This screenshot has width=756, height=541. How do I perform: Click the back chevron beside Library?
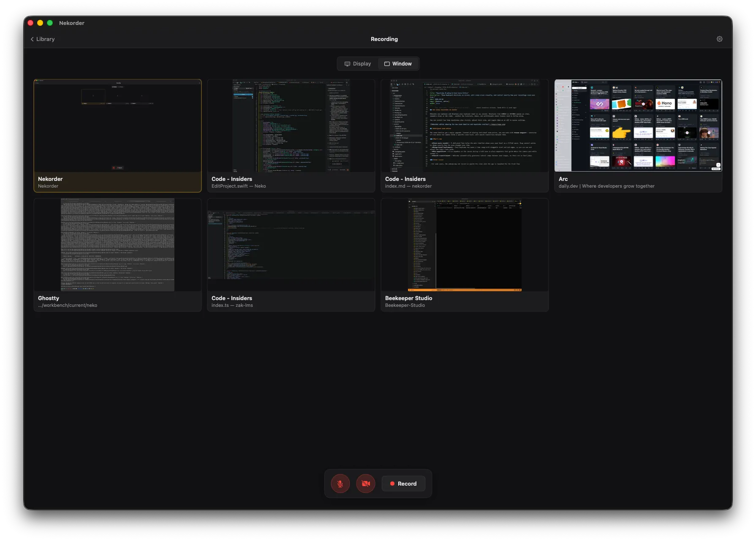tap(32, 39)
